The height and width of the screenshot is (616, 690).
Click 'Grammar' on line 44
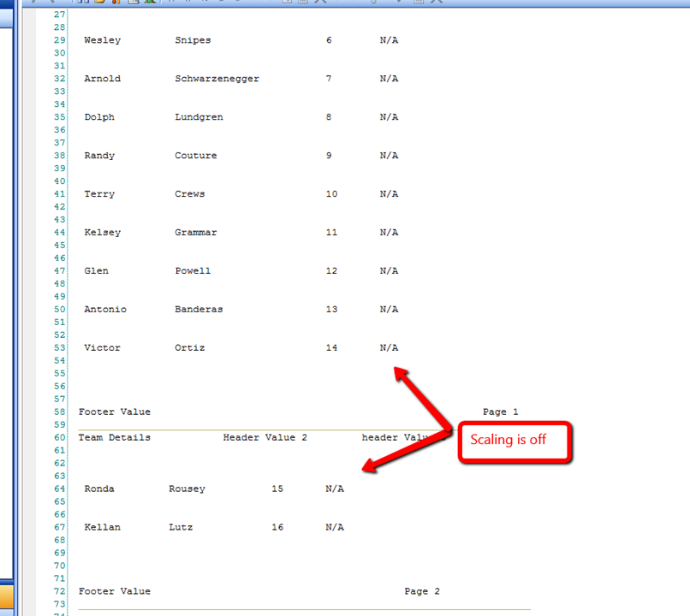[x=196, y=233]
